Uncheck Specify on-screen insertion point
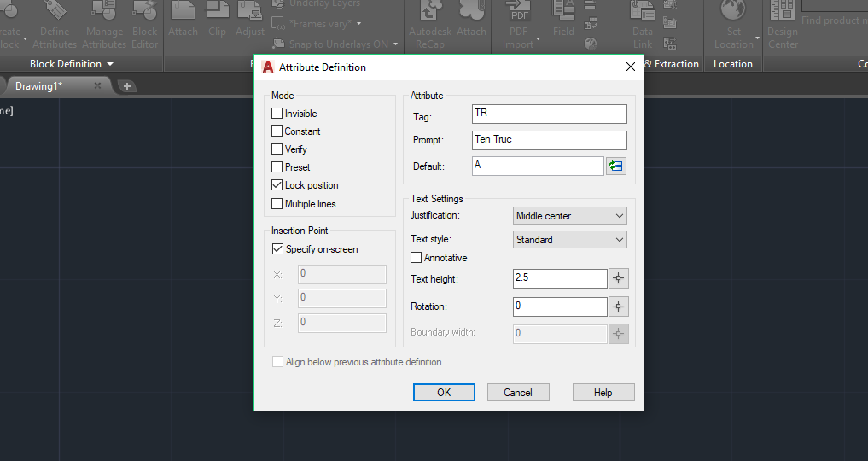868x461 pixels. tap(278, 249)
